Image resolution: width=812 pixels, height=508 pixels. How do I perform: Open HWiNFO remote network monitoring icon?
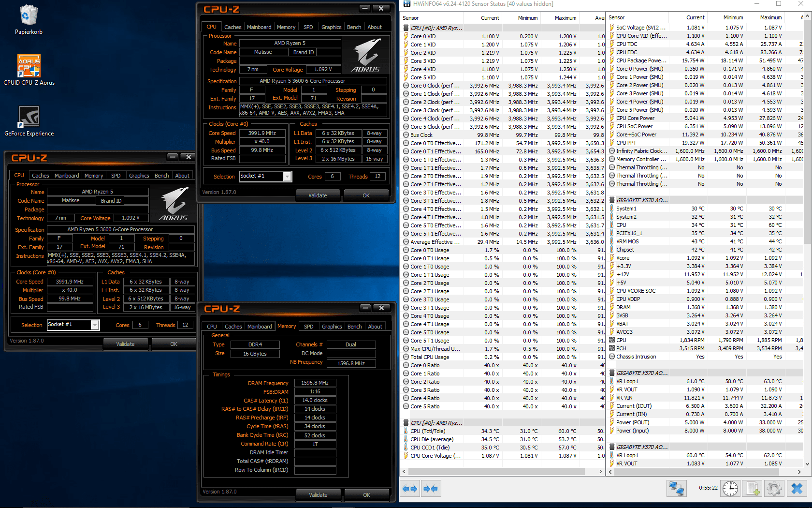(x=677, y=489)
